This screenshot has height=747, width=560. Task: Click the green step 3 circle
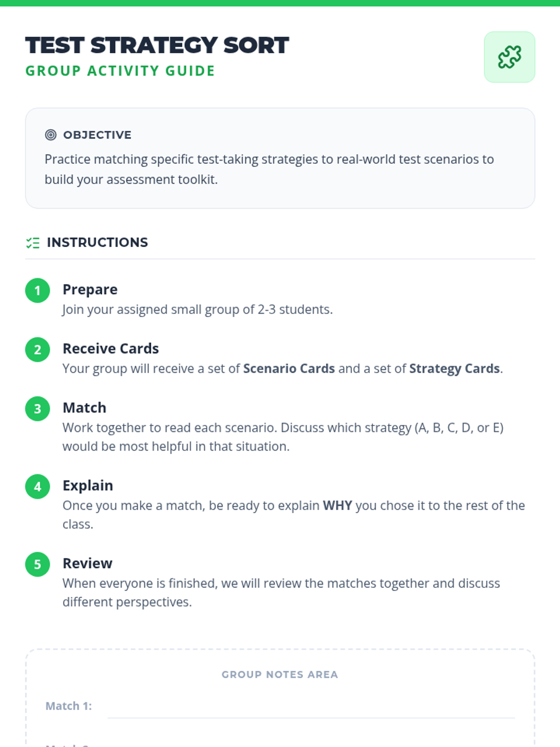click(x=38, y=409)
